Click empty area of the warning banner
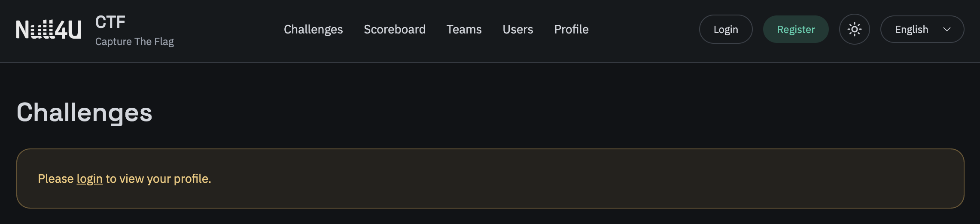The image size is (980, 224). coord(558,179)
